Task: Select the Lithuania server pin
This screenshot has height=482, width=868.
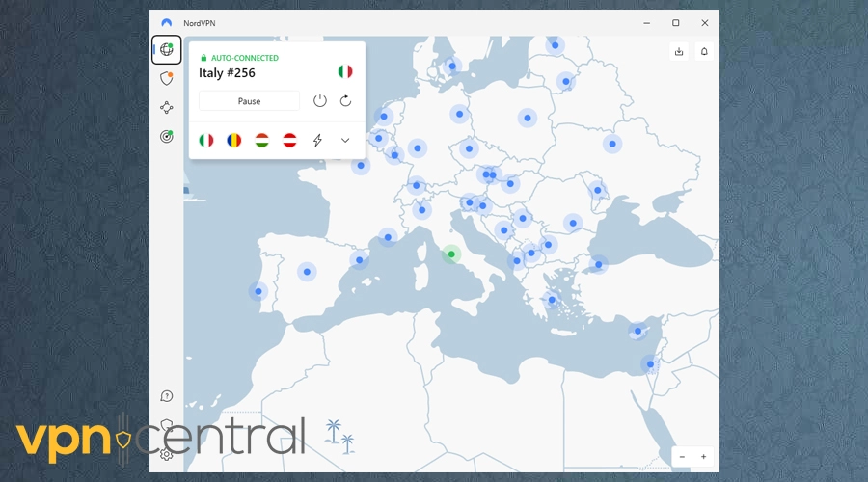Action: coord(566,81)
